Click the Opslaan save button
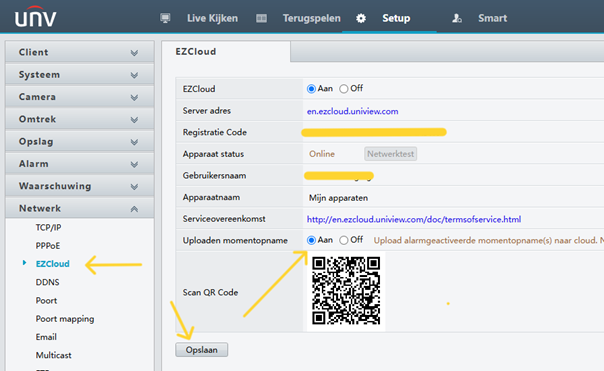Screen dimensions: 604x371 pyautogui.click(x=201, y=350)
